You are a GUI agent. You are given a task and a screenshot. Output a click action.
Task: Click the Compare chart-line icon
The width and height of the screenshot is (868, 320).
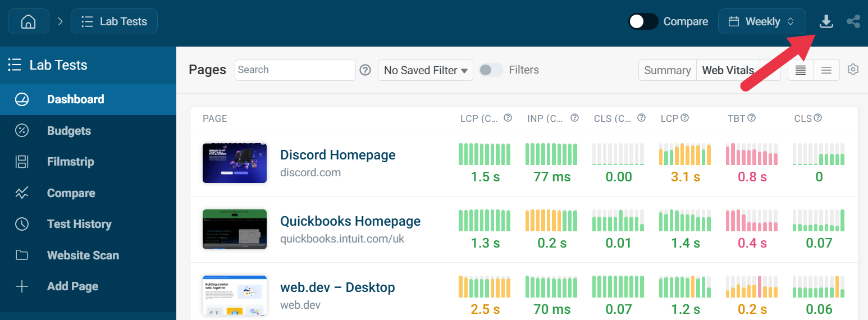pos(22,193)
